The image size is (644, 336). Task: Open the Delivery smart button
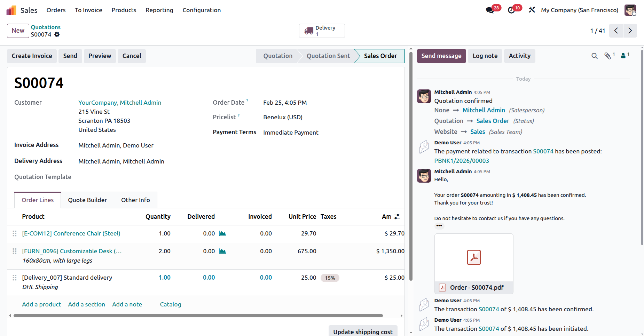[x=322, y=31]
